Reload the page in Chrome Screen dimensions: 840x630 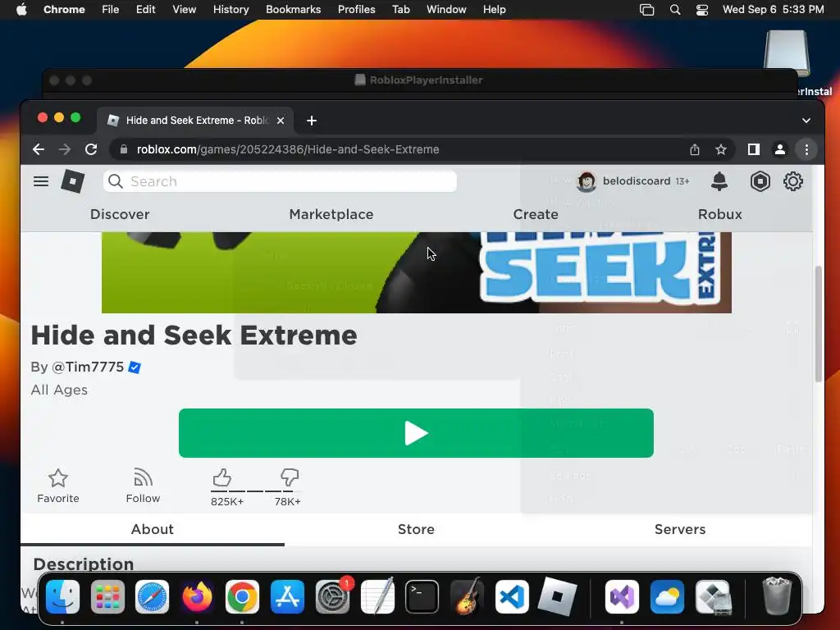click(91, 149)
